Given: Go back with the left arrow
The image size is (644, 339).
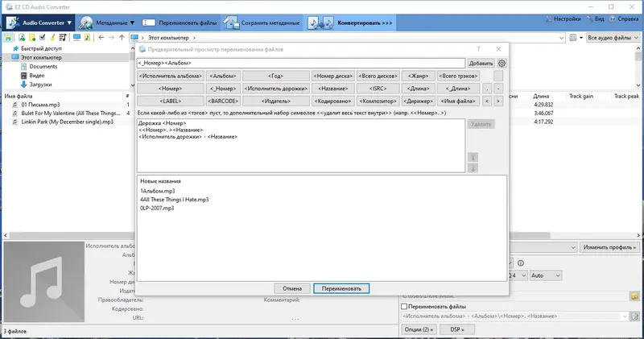Looking at the screenshot, I should (x=101, y=37).
